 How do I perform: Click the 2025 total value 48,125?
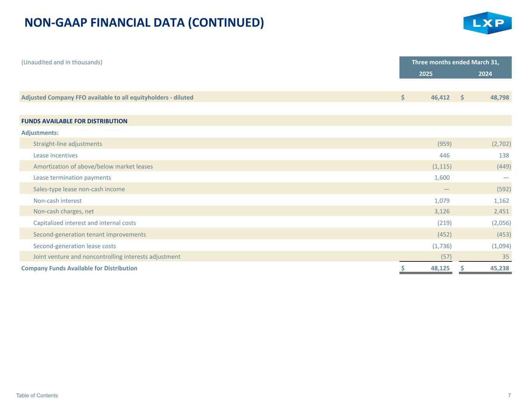point(440,268)
